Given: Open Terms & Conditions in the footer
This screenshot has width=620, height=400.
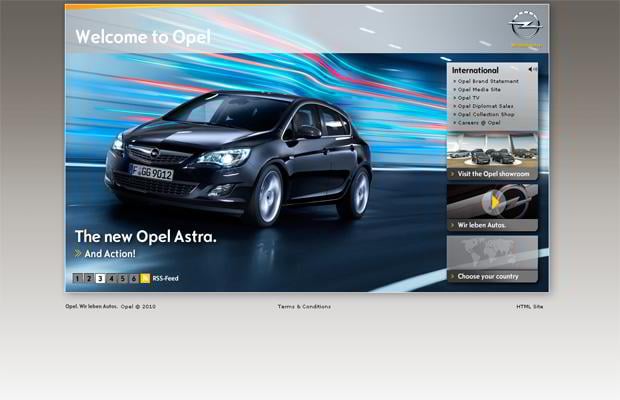Looking at the screenshot, I should click(x=304, y=306).
